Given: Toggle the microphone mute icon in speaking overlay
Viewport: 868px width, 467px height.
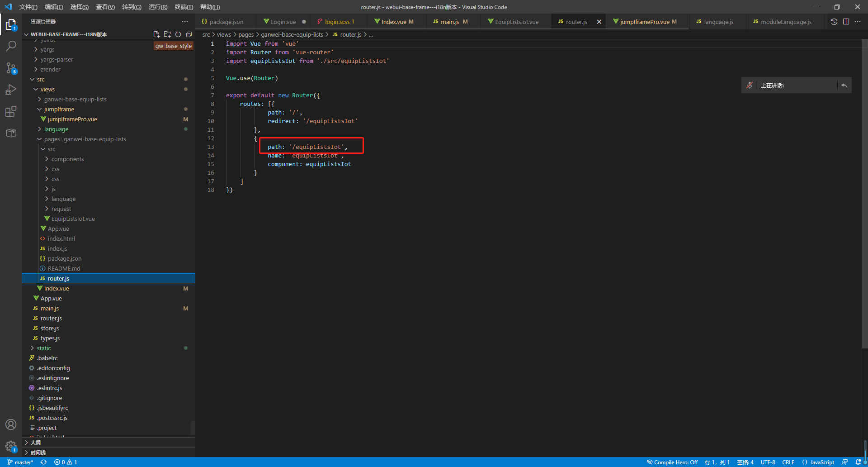Looking at the screenshot, I should (750, 85).
